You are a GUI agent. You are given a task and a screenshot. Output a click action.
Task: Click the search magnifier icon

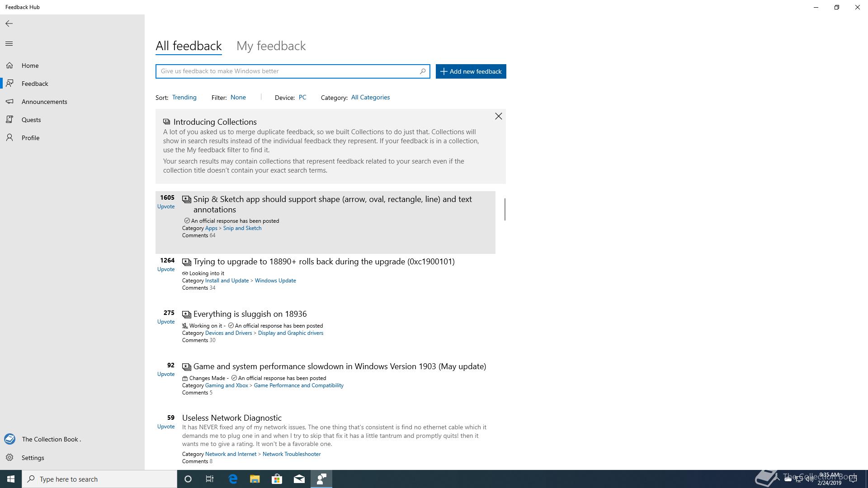click(x=423, y=71)
